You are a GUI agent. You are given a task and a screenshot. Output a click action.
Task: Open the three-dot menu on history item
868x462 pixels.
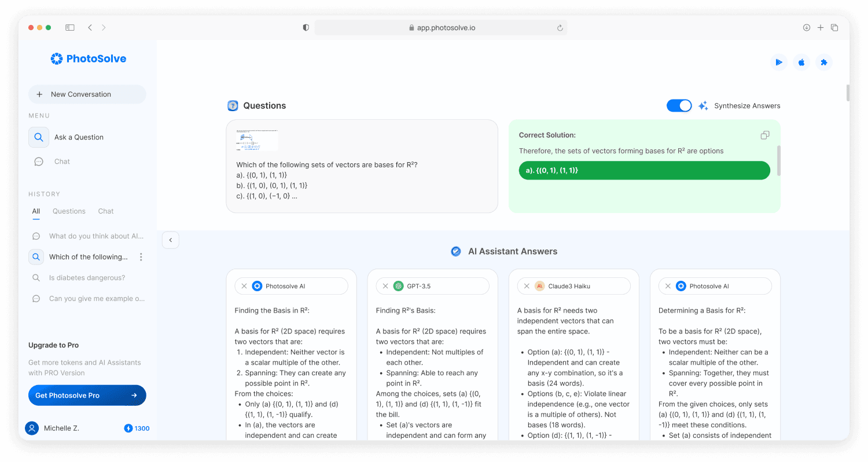(x=141, y=257)
